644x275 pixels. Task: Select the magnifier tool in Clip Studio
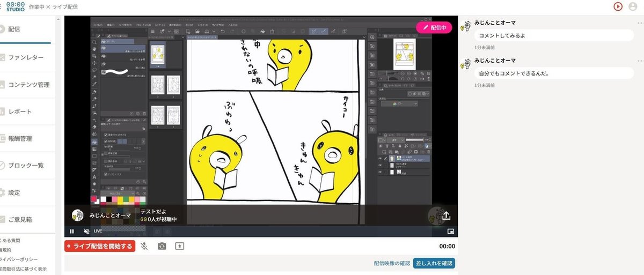pyautogui.click(x=95, y=42)
